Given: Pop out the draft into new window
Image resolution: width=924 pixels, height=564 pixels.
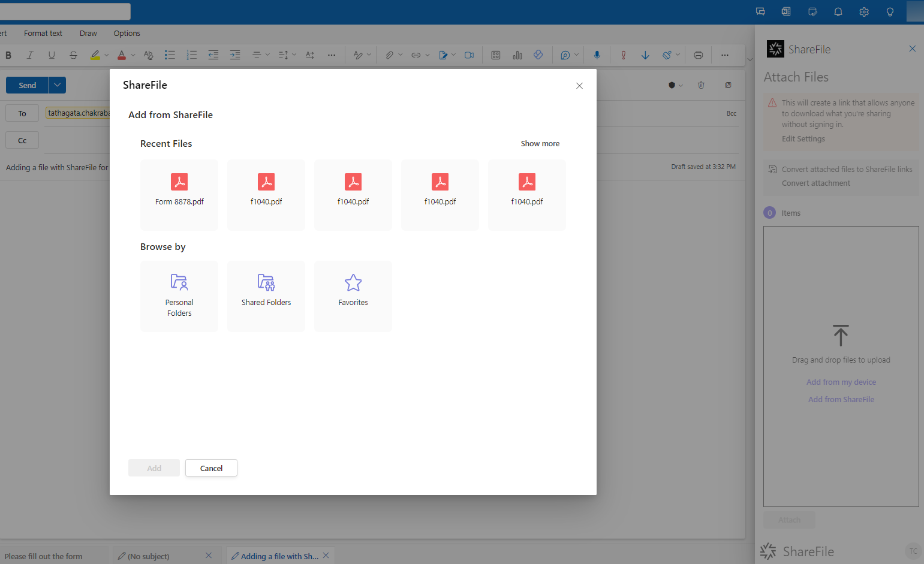Looking at the screenshot, I should click(x=728, y=85).
